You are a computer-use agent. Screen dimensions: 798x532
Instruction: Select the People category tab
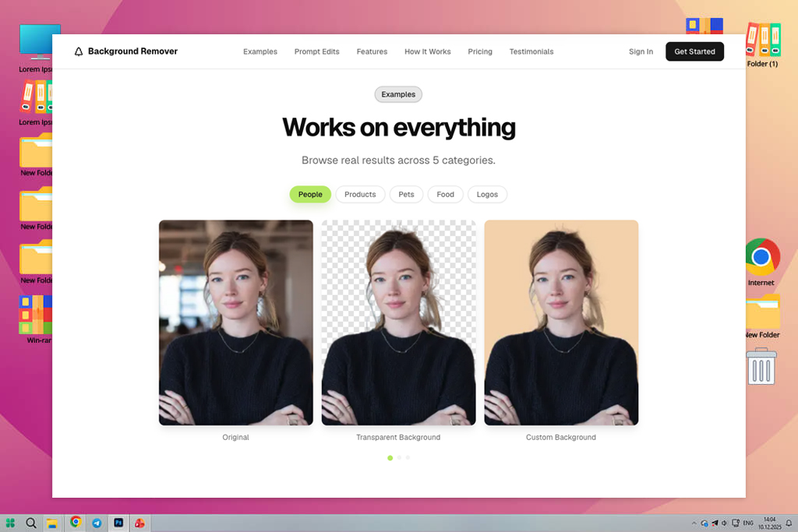(310, 194)
